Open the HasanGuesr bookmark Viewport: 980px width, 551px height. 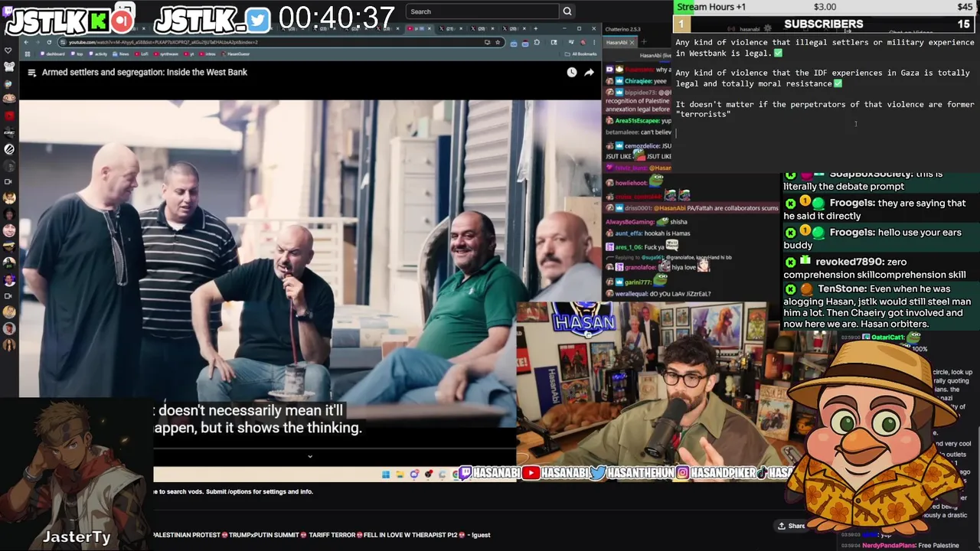235,54
